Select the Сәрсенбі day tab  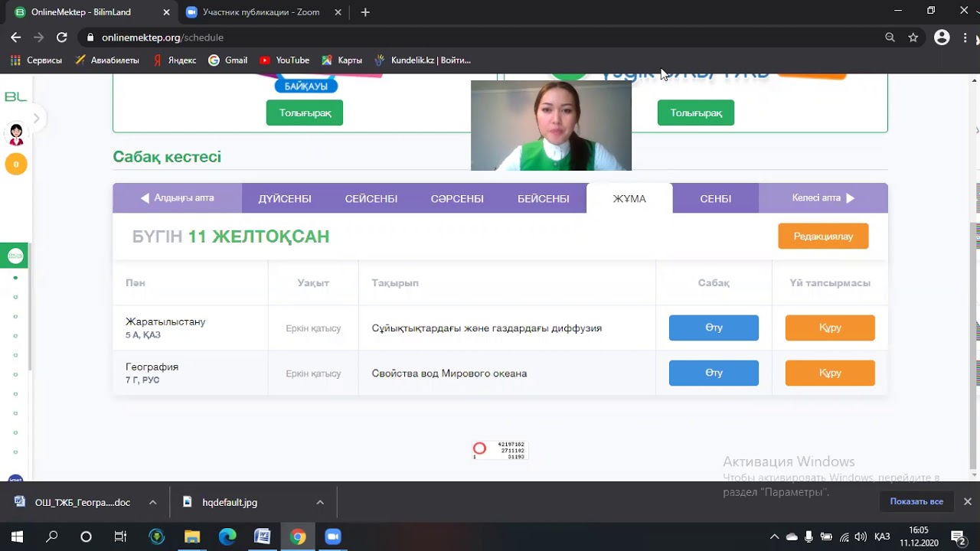[x=457, y=198]
